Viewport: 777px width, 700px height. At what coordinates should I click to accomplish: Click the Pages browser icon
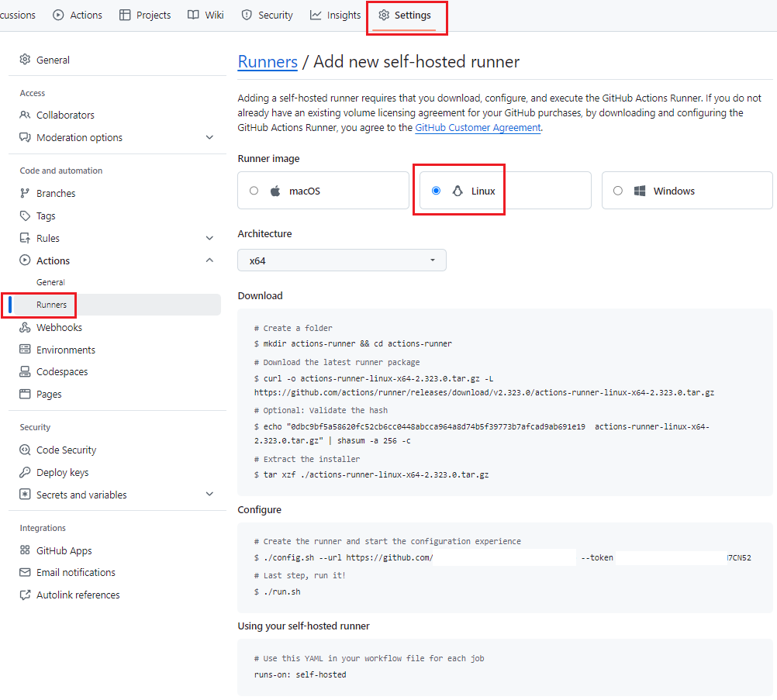click(25, 394)
